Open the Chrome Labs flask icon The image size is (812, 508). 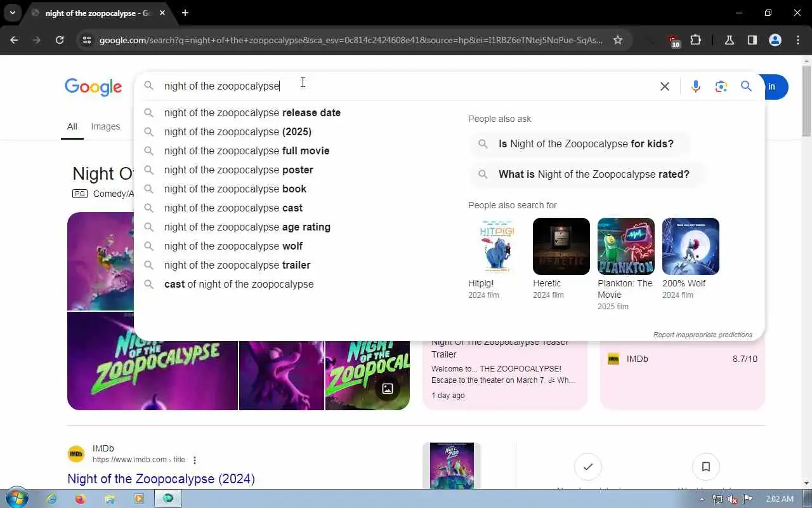(730, 40)
